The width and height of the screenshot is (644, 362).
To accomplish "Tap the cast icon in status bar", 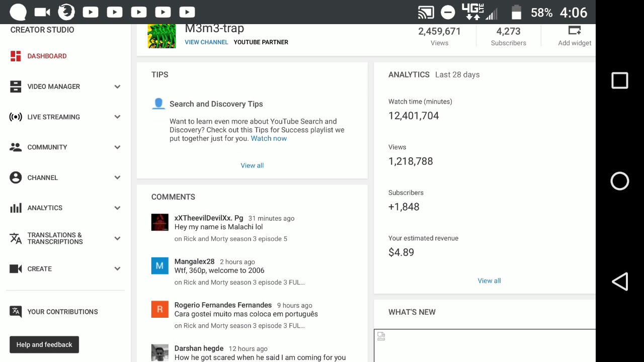I will pos(426,12).
